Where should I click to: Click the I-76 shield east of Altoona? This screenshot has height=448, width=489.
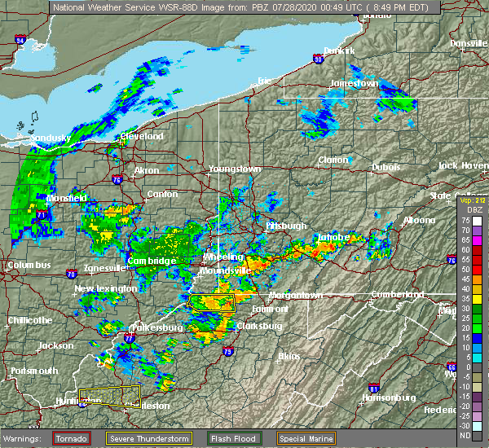coord(452,259)
